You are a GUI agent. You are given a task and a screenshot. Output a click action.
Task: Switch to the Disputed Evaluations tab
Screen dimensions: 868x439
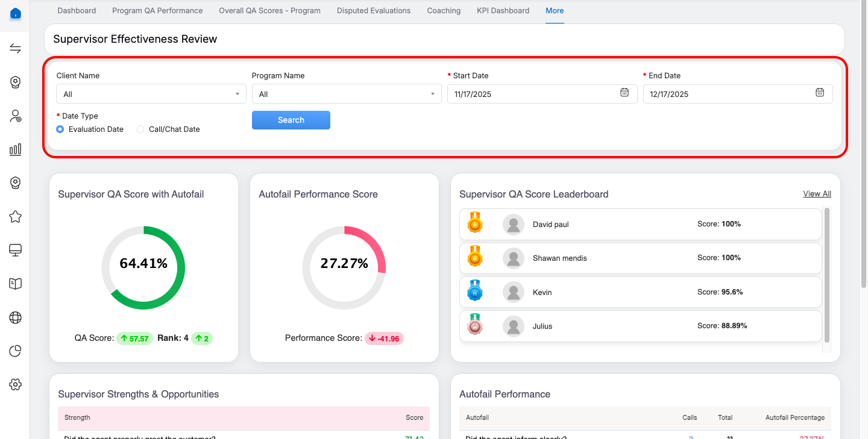[374, 11]
